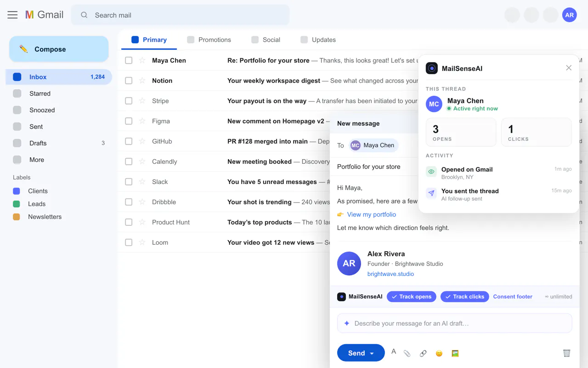
Task: Open the Sent folder
Action: coord(59,126)
